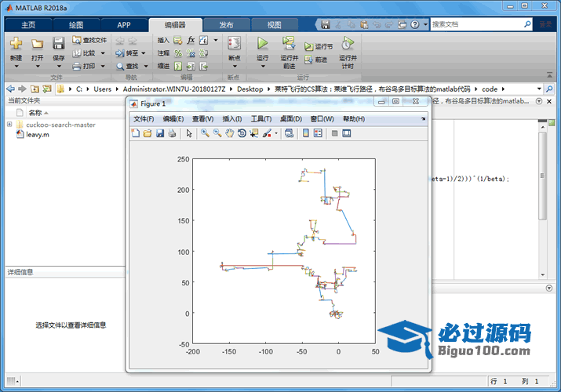Viewport: 561px width, 392px height.
Task: Toggle the Zoom In magnifier tool
Action: click(205, 133)
